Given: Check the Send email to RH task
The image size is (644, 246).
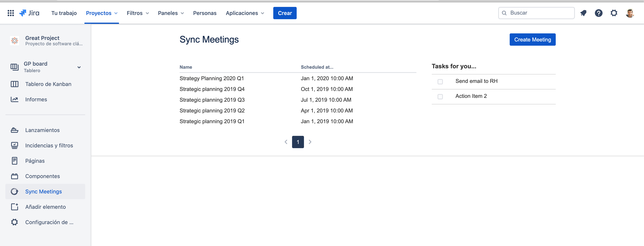Looking at the screenshot, I should click(x=440, y=82).
